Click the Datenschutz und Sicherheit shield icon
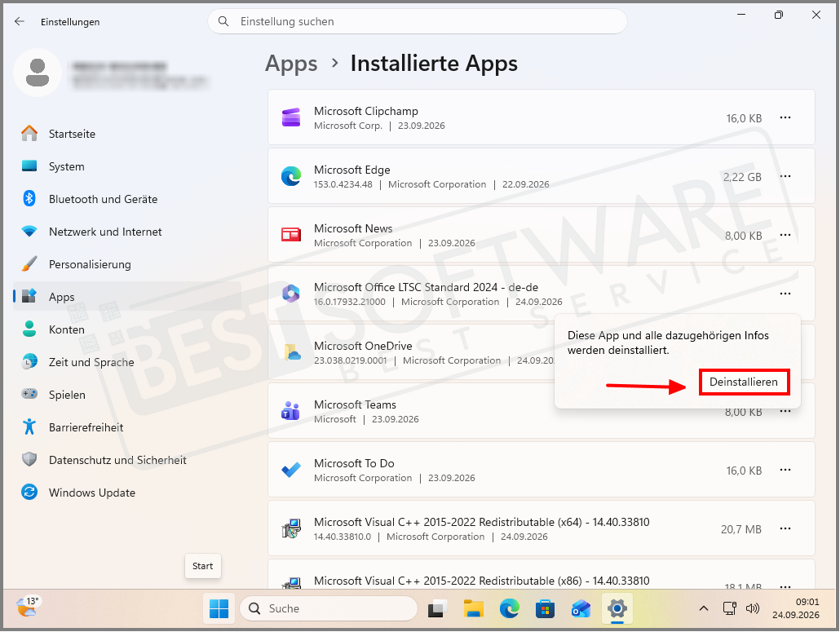Viewport: 840px width, 632px height. point(29,460)
